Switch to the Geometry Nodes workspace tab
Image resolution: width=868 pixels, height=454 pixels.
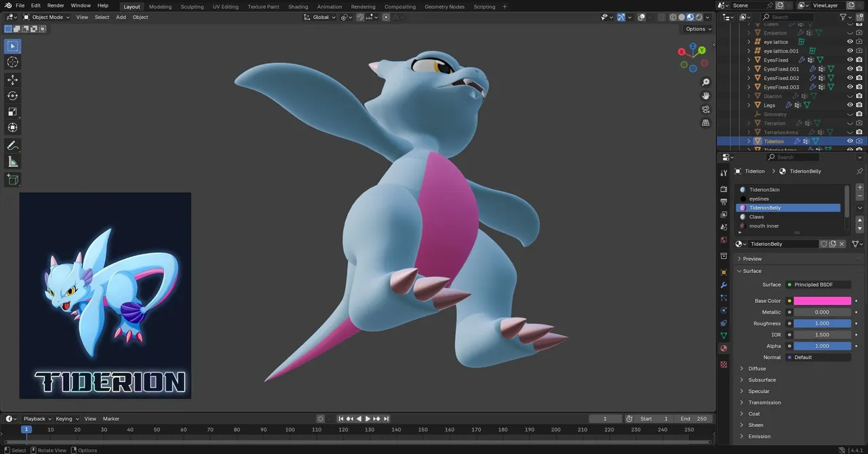click(444, 7)
